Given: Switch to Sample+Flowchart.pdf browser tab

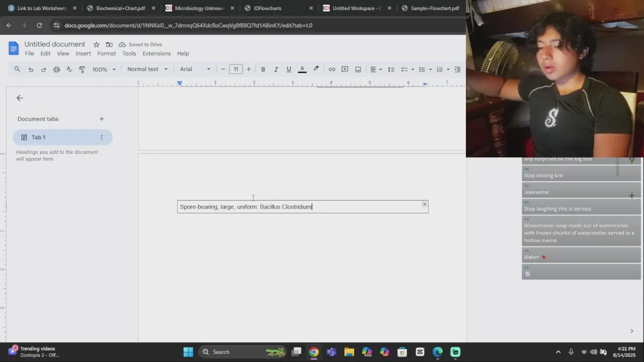Looking at the screenshot, I should 435,8.
